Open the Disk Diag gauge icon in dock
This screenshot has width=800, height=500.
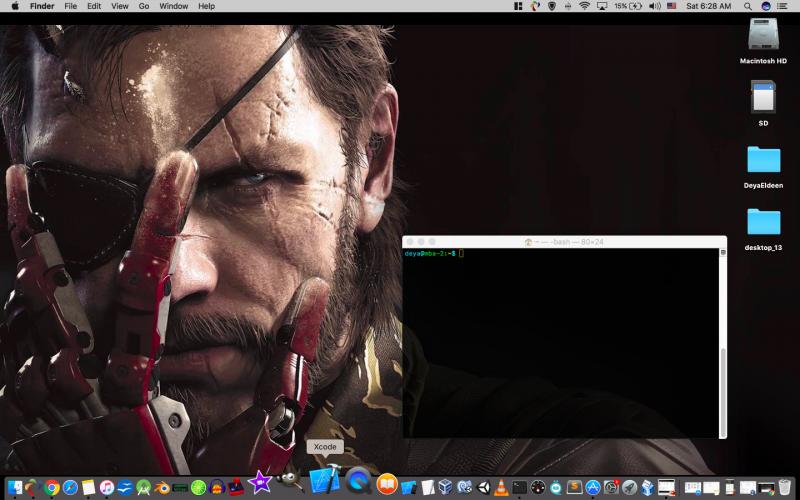(x=538, y=488)
